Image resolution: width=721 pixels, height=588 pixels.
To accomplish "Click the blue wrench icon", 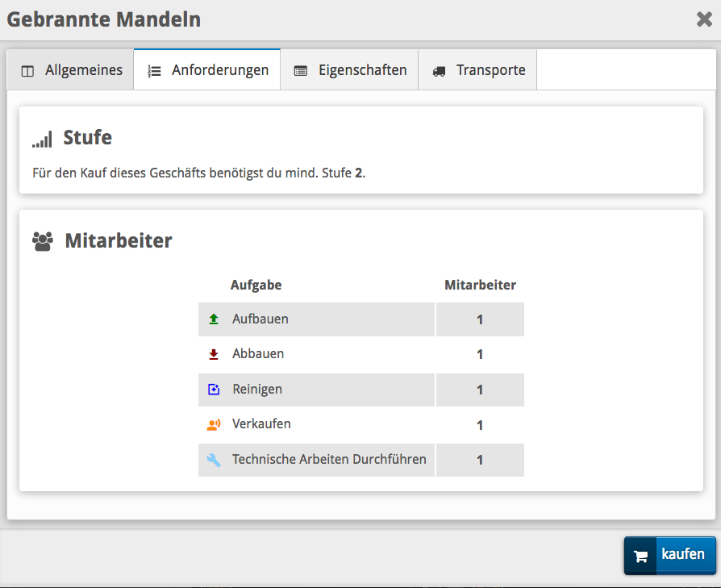I will click(214, 460).
